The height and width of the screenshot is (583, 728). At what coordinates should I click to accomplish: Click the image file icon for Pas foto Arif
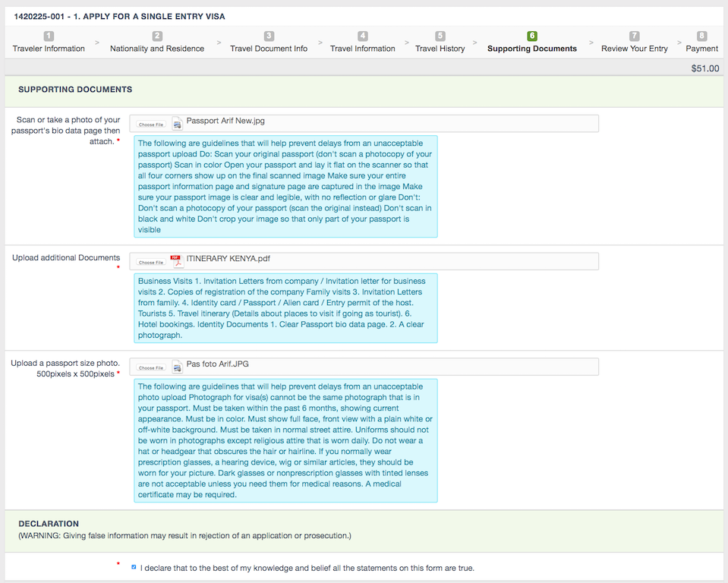177,367
